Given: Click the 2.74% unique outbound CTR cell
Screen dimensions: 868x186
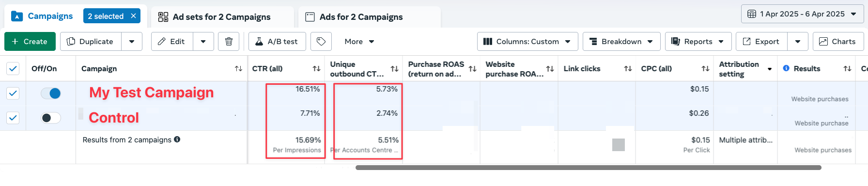Looking at the screenshot, I should click(387, 113).
